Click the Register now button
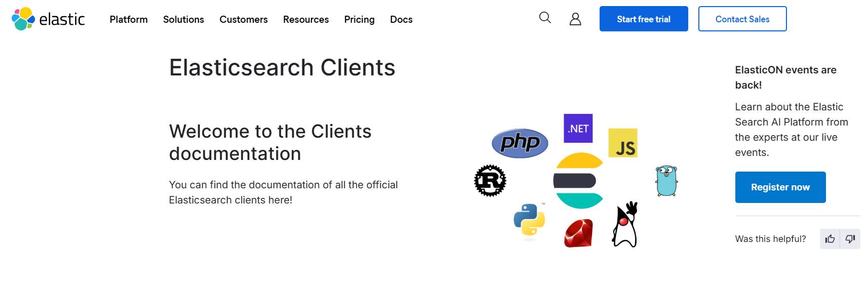Viewport: 868px width, 288px height. pyautogui.click(x=780, y=187)
